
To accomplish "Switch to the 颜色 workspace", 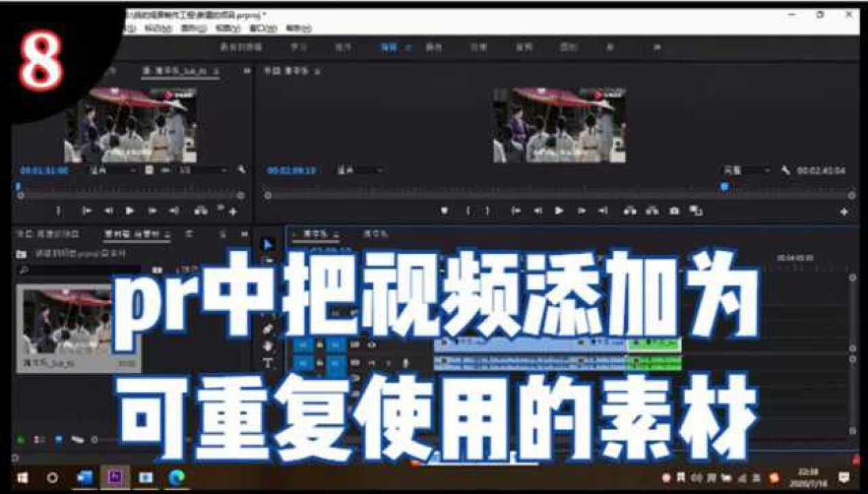I will click(433, 47).
